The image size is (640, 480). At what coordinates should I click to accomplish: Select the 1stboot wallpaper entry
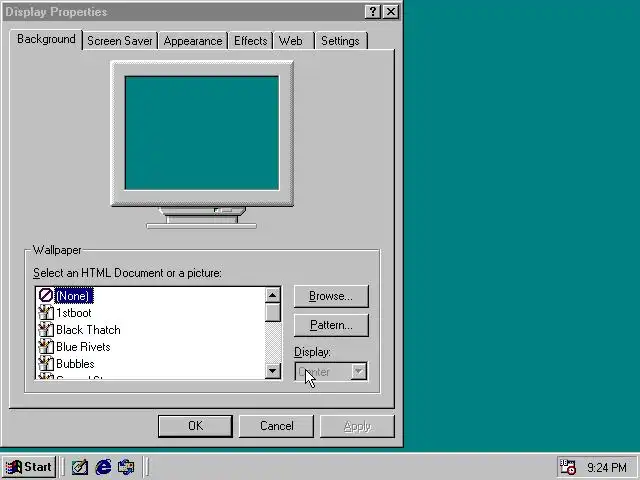[x=74, y=313]
